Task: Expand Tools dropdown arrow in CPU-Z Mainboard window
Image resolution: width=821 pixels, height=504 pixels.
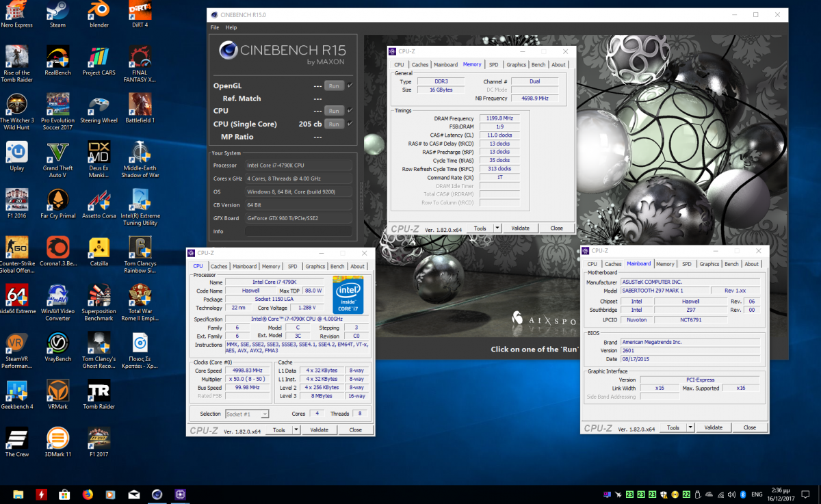Action: [690, 427]
